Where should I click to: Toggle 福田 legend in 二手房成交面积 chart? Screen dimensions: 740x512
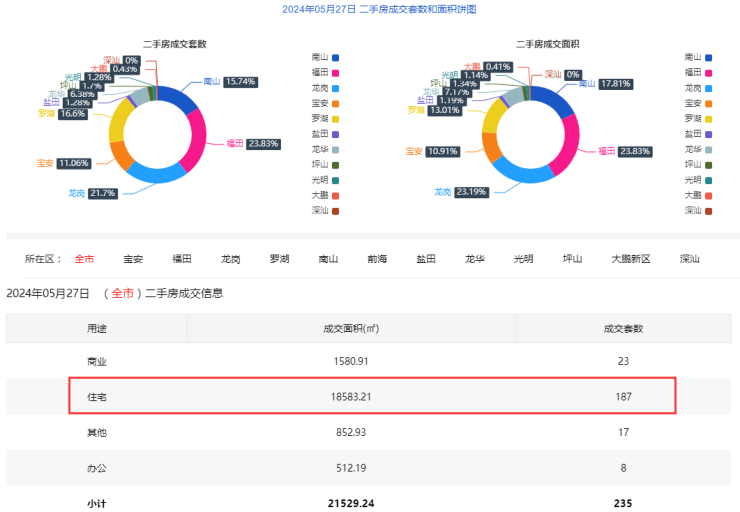tap(698, 73)
